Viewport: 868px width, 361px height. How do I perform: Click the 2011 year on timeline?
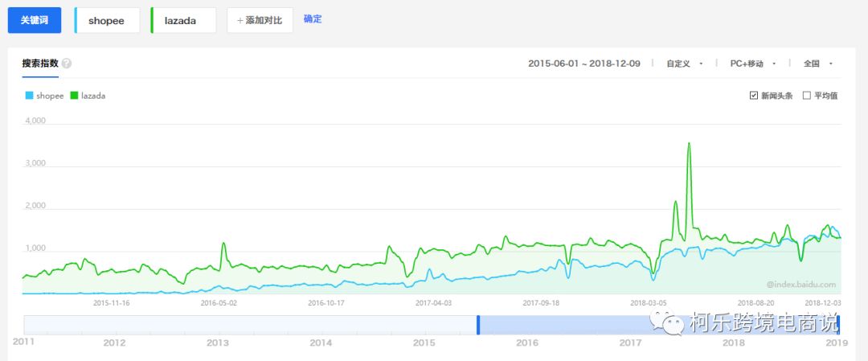point(23,342)
